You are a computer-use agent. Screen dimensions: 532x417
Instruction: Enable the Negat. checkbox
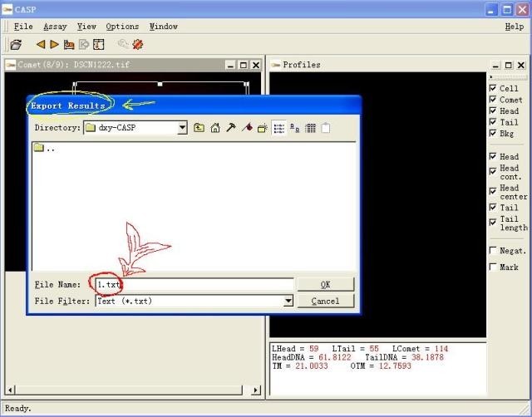pos(493,251)
